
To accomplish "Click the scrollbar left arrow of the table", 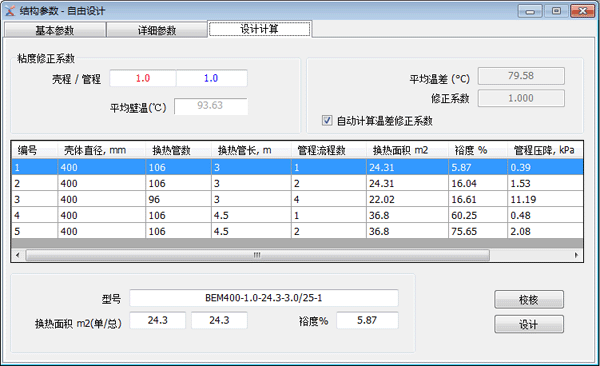I will tap(18, 255).
